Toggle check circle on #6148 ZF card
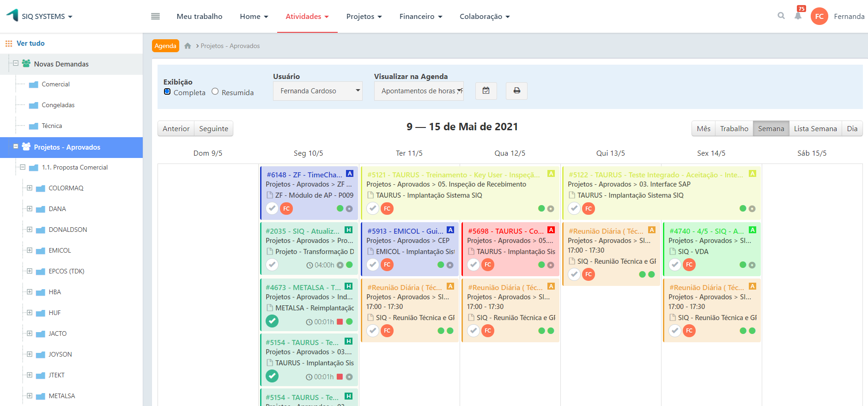Screen dimensions: 868x406 coord(272,209)
